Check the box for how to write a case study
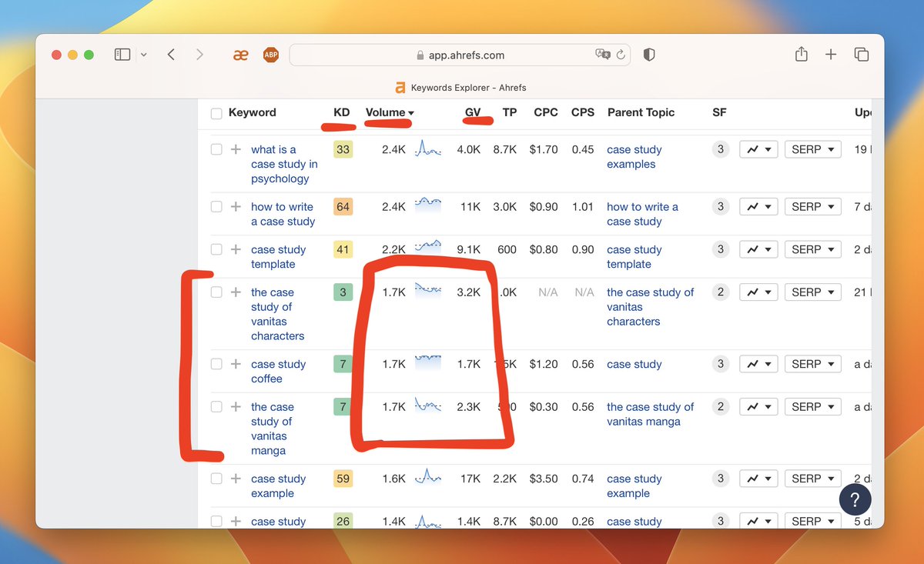Image resolution: width=924 pixels, height=564 pixels. pyautogui.click(x=216, y=206)
